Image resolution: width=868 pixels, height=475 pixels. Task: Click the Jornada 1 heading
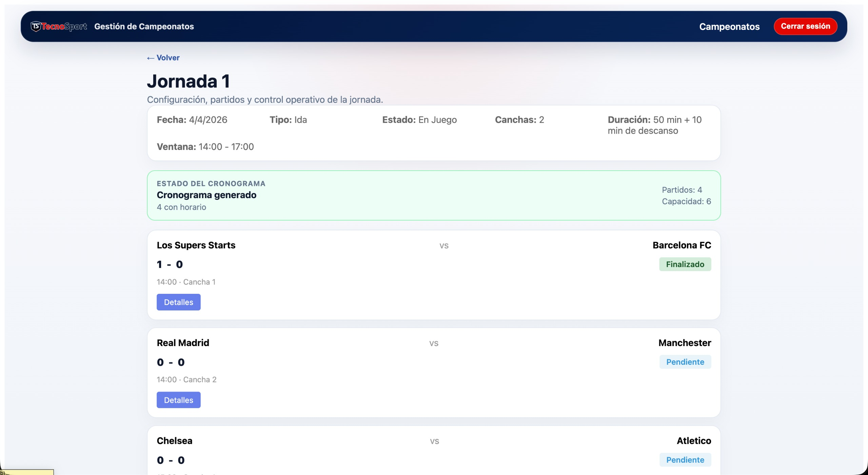[x=189, y=81]
